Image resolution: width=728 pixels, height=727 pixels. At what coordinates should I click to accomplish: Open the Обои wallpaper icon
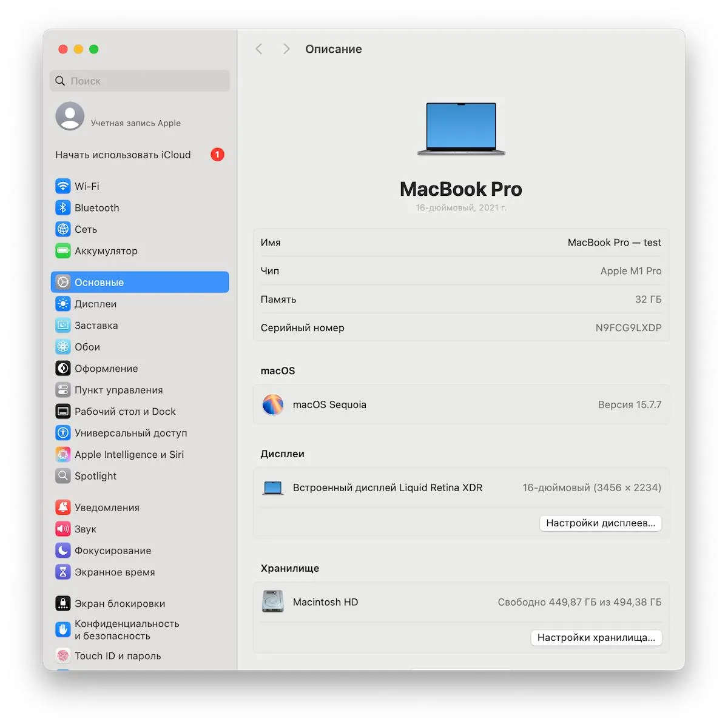pyautogui.click(x=63, y=347)
